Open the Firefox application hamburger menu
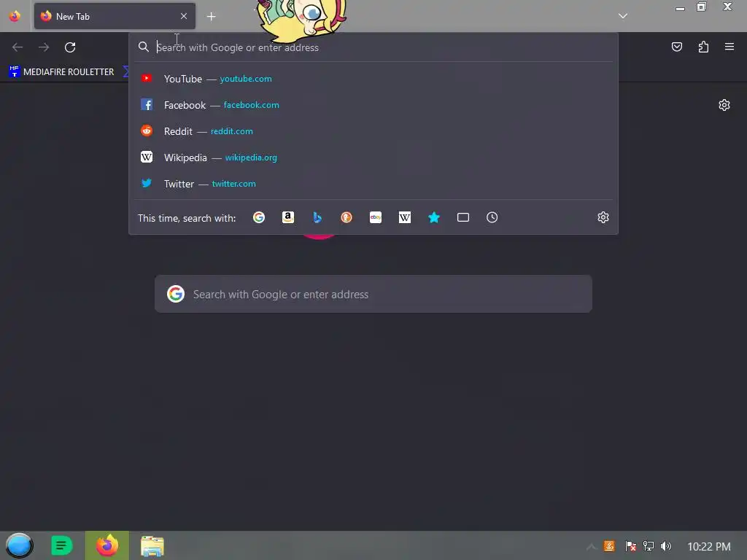The height and width of the screenshot is (560, 747). [729, 47]
